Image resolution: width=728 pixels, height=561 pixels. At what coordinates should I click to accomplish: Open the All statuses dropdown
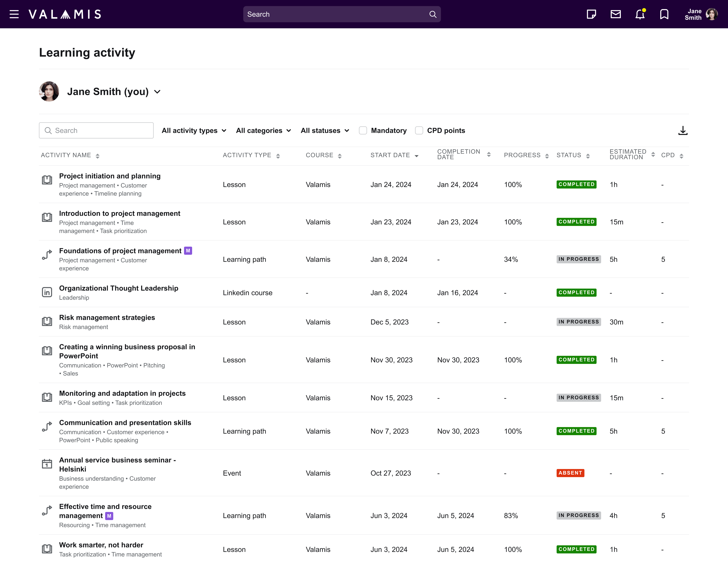coord(325,131)
